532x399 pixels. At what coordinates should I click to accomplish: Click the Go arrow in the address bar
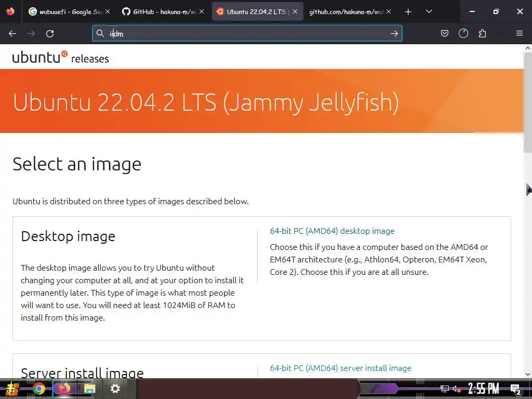pyautogui.click(x=394, y=33)
